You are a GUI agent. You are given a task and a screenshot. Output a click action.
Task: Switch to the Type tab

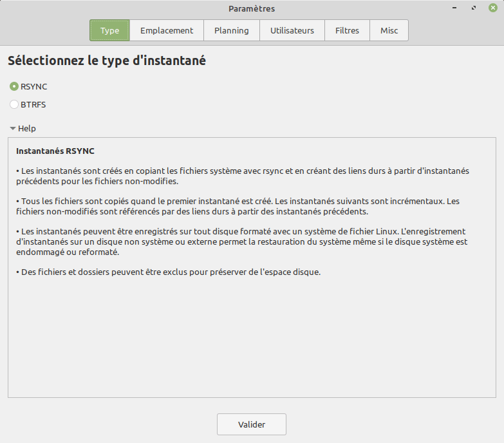pos(109,30)
